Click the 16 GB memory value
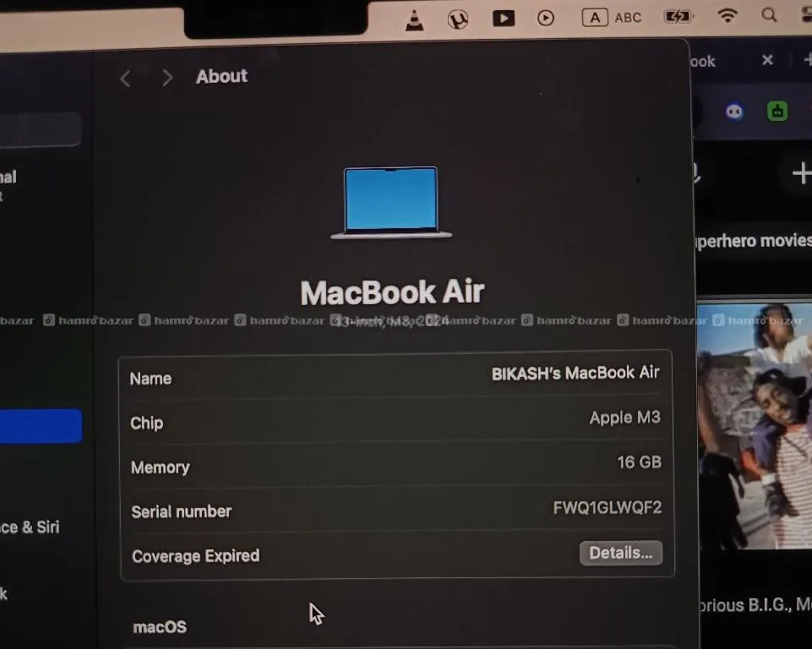812x649 pixels. coord(639,462)
